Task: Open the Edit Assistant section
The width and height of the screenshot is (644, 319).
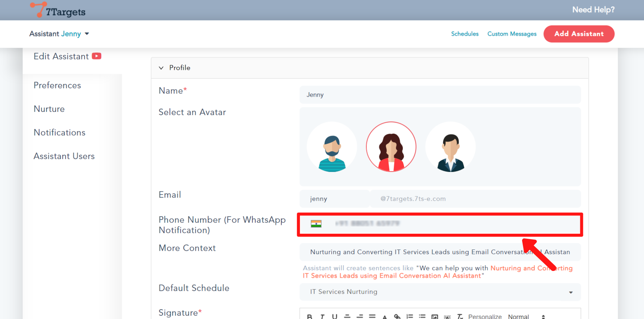Action: pos(61,56)
